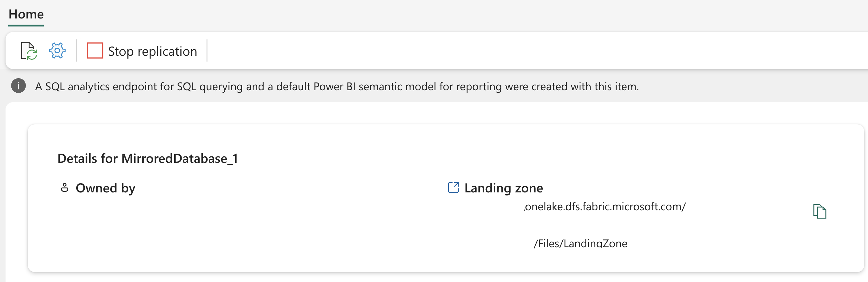Click the info circle icon
The image size is (868, 282).
click(x=18, y=86)
